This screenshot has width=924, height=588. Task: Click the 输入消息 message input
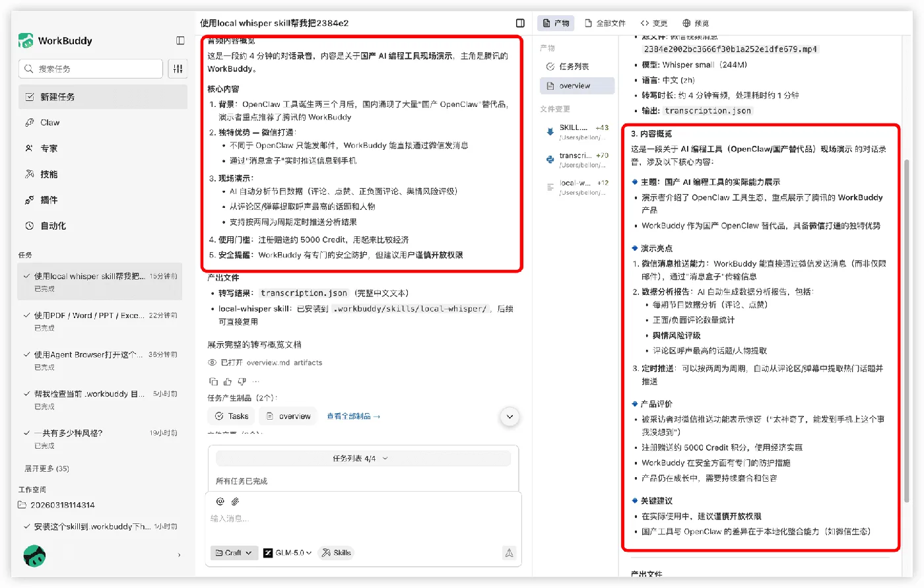363,519
